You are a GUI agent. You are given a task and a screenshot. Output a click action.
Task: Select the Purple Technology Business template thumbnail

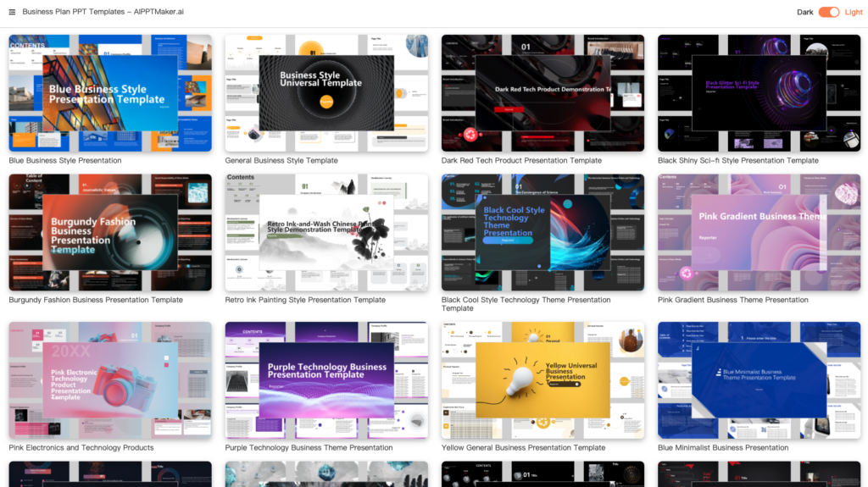click(326, 380)
